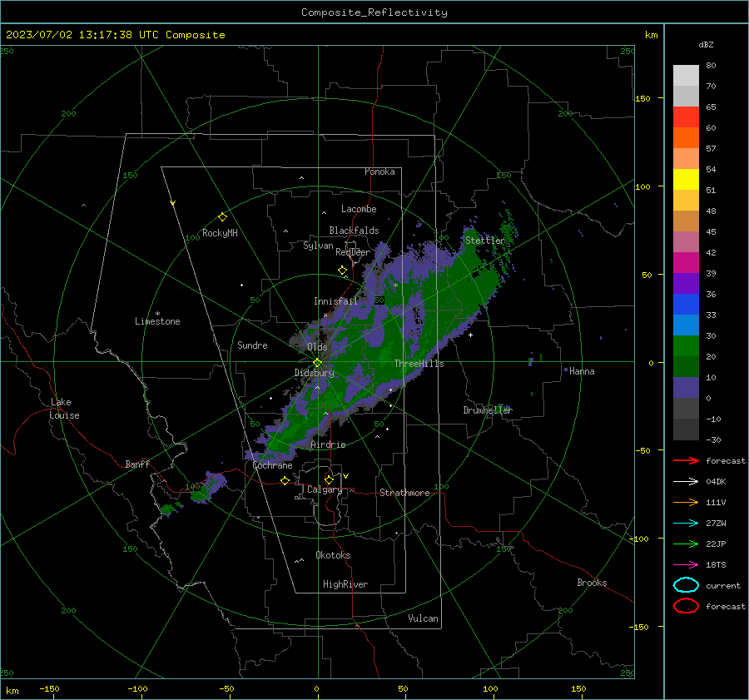
Task: Click the Vulcan town label
Action: pyautogui.click(x=423, y=618)
